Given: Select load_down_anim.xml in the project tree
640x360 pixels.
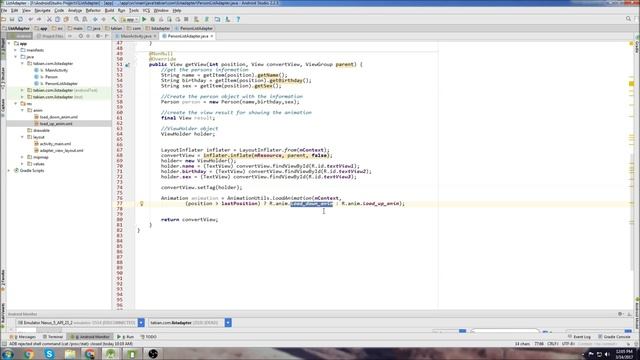Looking at the screenshot, I should click(x=58, y=117).
